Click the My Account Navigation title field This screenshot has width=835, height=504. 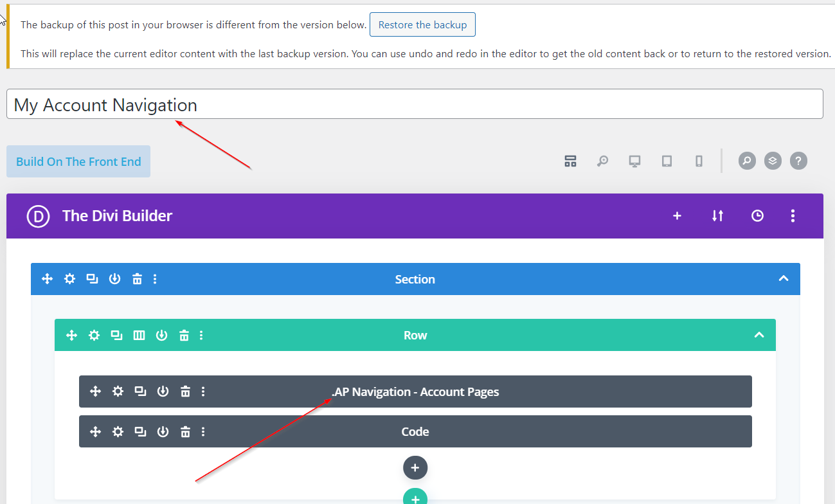pyautogui.click(x=415, y=104)
